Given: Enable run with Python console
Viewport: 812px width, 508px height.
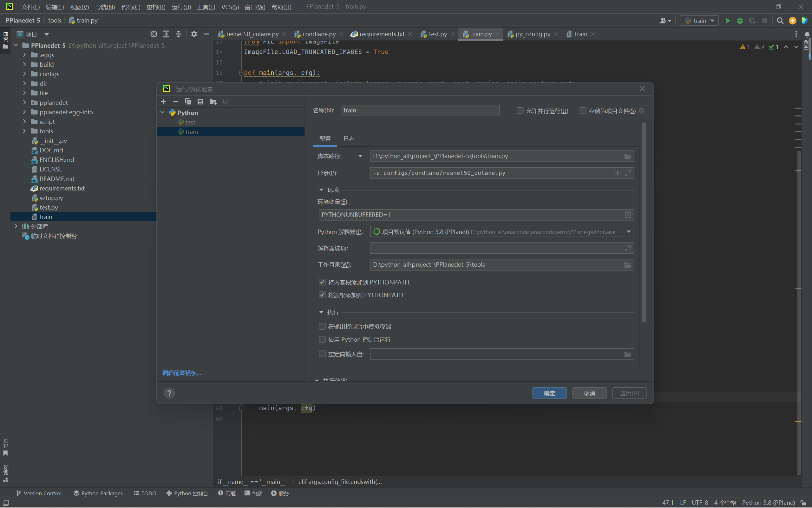Looking at the screenshot, I should point(322,339).
